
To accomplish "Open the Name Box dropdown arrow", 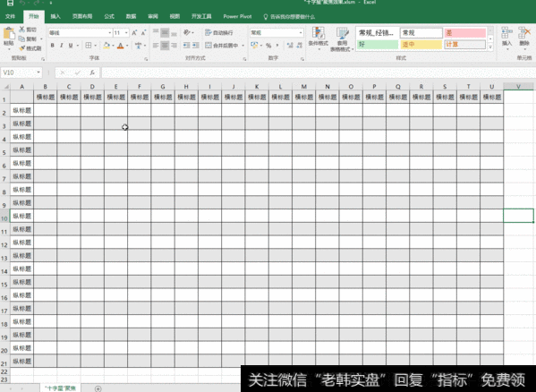I will click(38, 72).
